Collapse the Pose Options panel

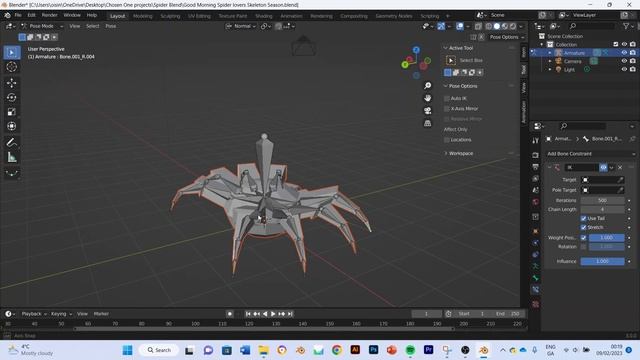(x=445, y=86)
